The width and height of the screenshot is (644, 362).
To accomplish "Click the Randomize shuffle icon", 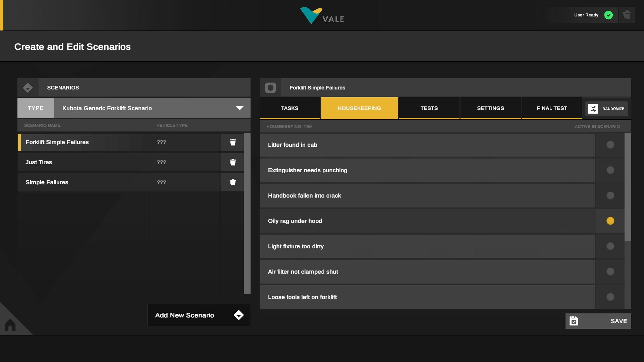I will (593, 109).
